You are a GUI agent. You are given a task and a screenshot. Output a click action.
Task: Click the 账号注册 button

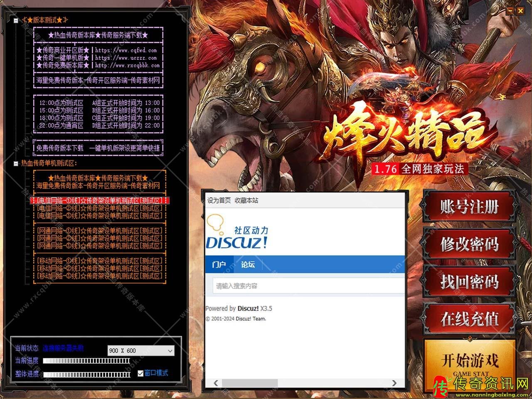[469, 207]
